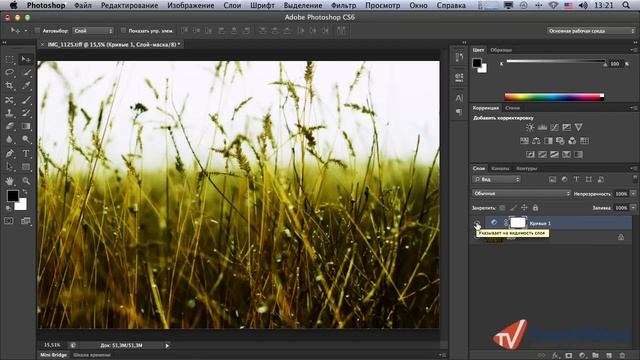
Task: Open the Изображение menu
Action: tap(191, 5)
